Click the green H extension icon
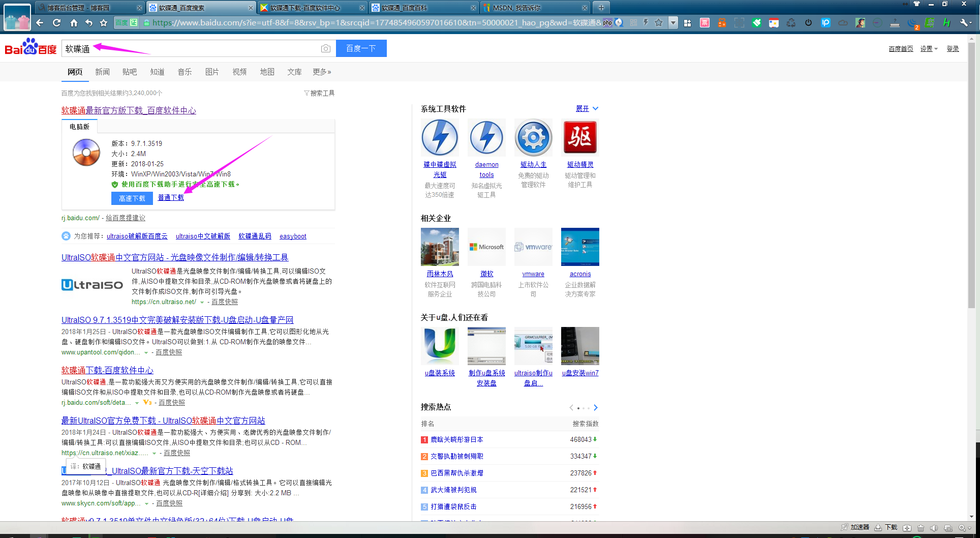Screen dimensions: 980x538 946,23
